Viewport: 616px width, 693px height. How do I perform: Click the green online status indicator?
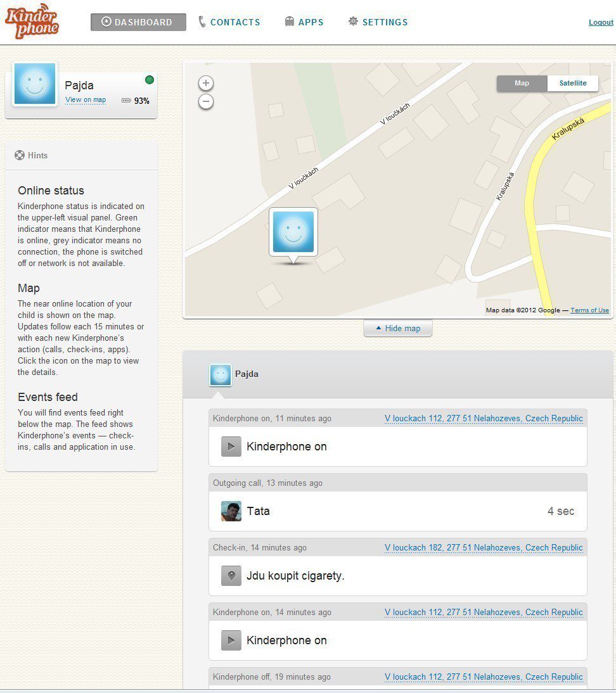click(x=150, y=80)
